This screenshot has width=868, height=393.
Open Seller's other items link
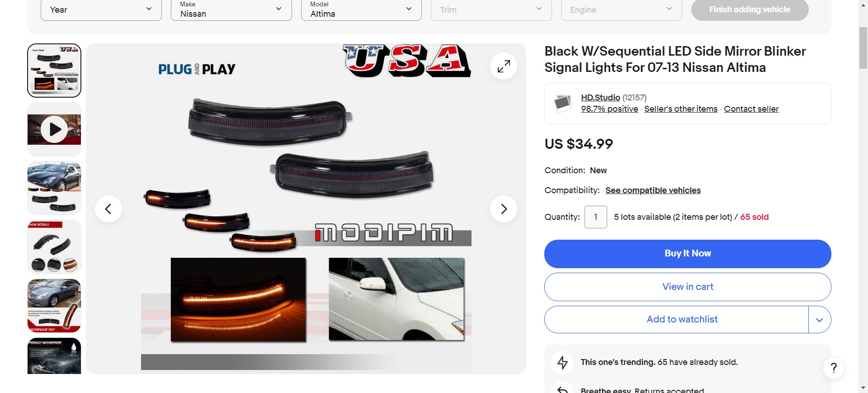pyautogui.click(x=681, y=109)
